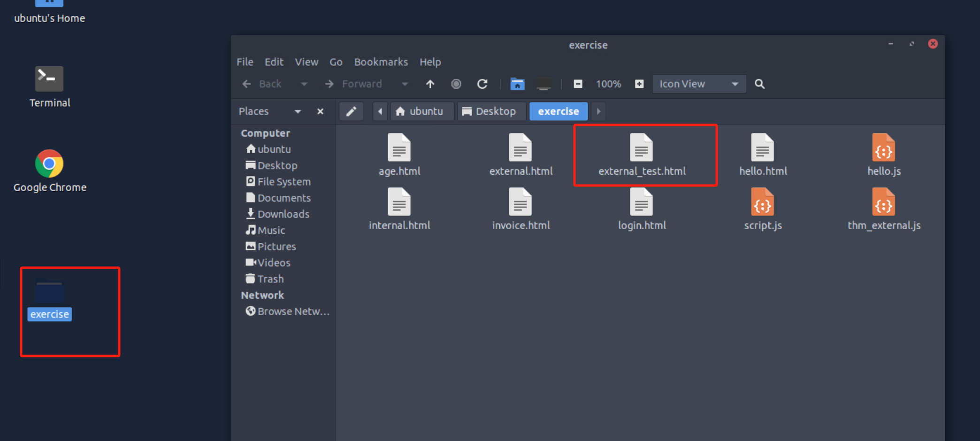Select the exercise path bar button

click(x=559, y=111)
